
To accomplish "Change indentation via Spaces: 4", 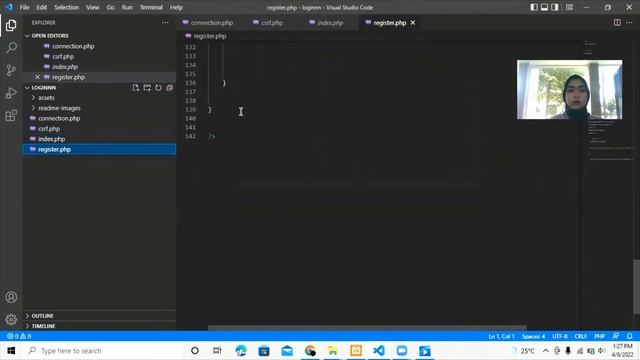I will tap(533, 336).
